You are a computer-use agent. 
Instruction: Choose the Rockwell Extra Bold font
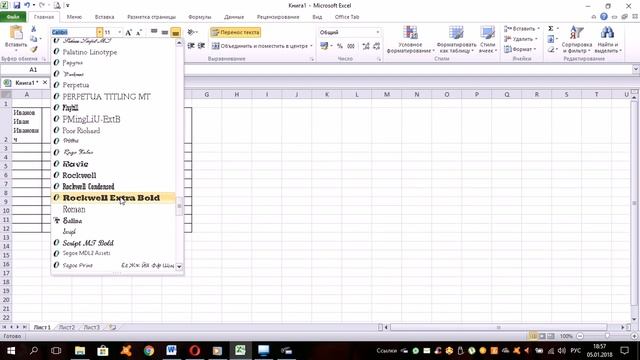113,198
